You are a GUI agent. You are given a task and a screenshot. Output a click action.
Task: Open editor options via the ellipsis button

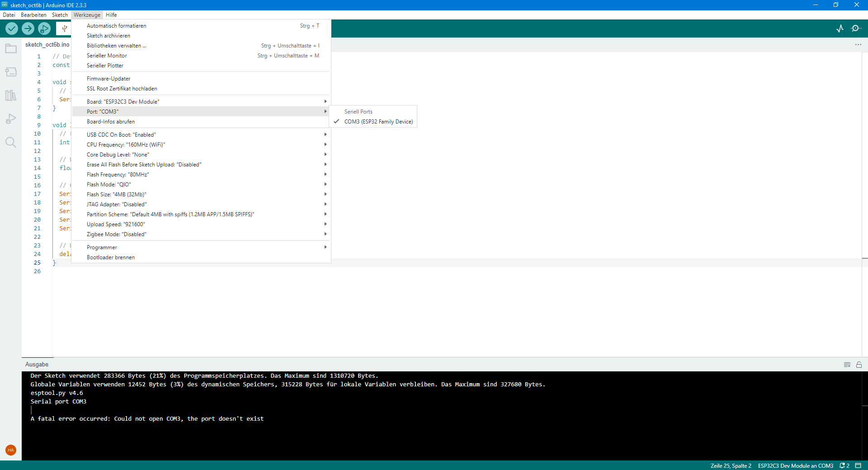tap(859, 44)
